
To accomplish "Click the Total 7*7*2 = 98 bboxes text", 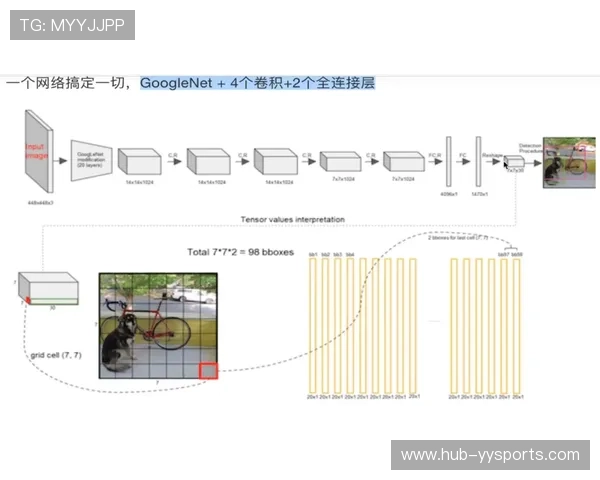I will point(241,252).
